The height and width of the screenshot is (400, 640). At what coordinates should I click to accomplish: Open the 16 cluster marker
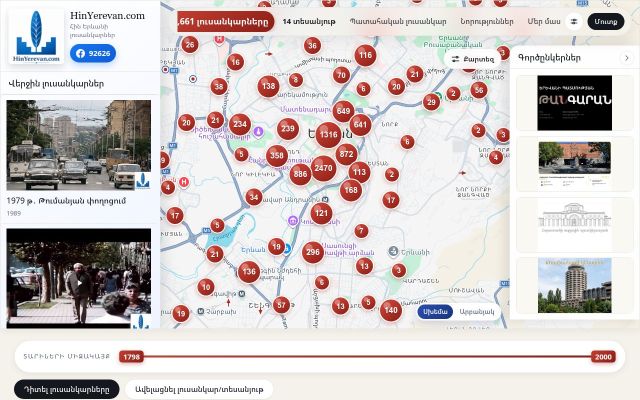pos(235,62)
